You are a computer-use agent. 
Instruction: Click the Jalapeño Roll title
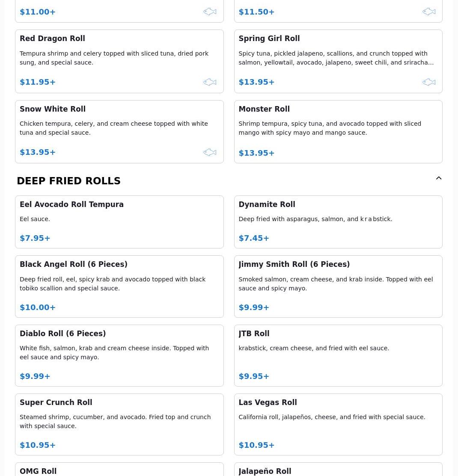(265, 471)
